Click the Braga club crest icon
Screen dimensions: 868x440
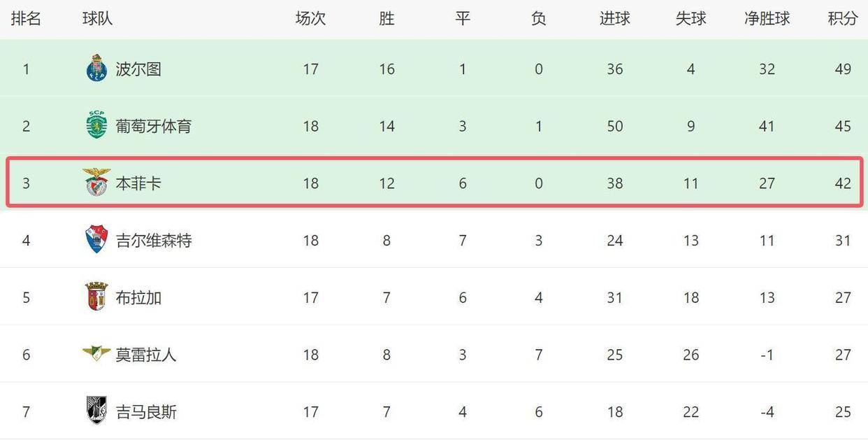(x=96, y=297)
